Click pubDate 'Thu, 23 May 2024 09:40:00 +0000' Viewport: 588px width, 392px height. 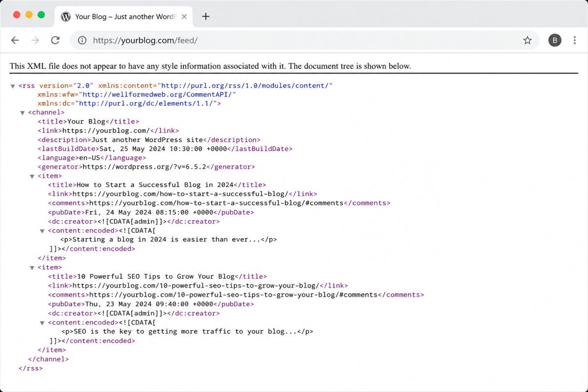click(x=149, y=304)
